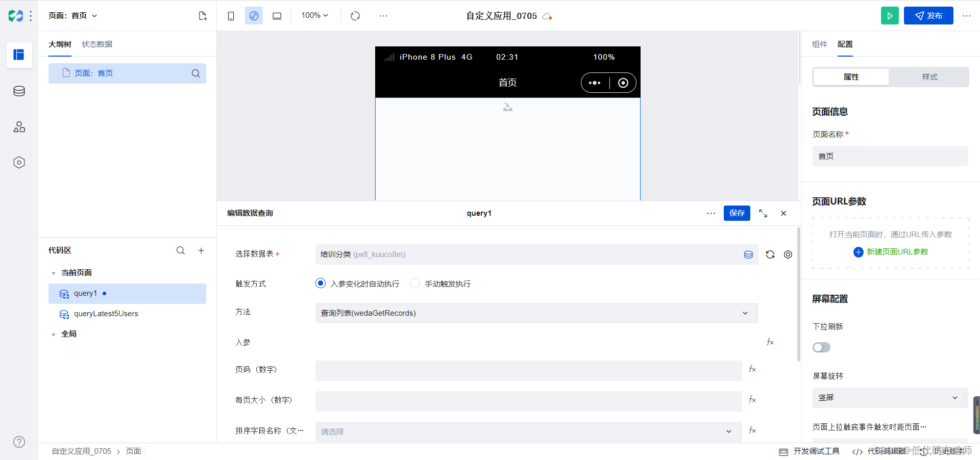980x460 pixels.
Task: Open the page layout sidebar icon
Action: (19, 55)
